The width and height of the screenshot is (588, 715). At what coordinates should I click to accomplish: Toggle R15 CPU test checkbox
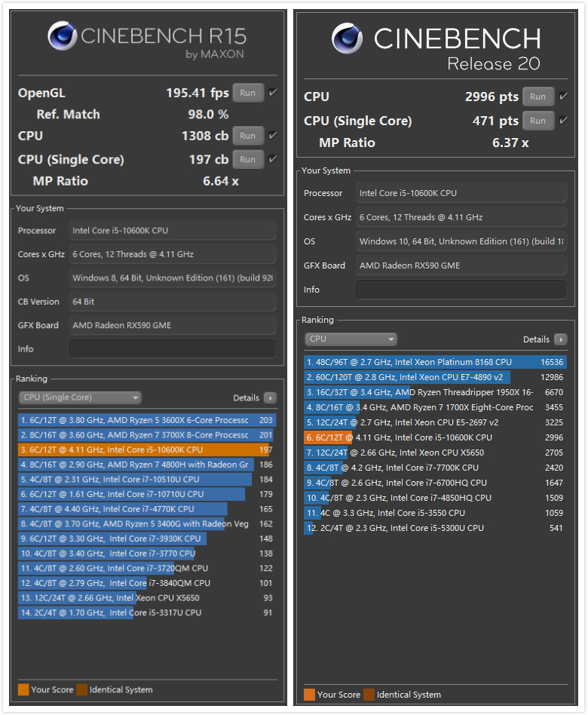click(x=273, y=136)
